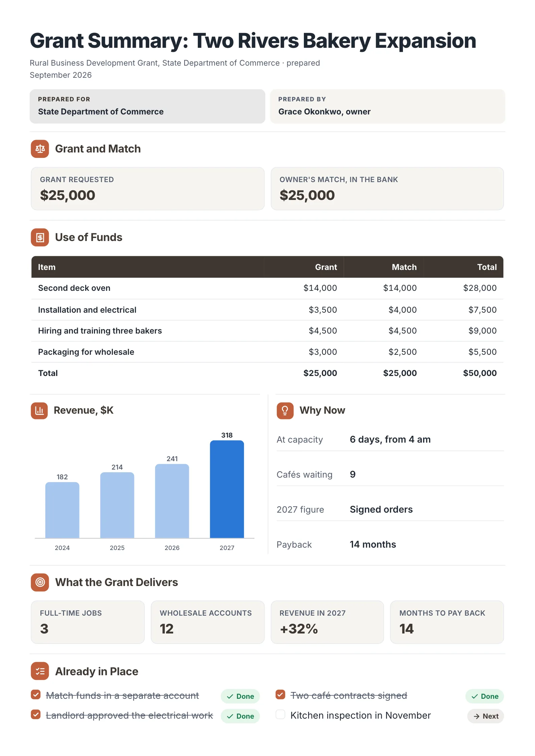The image size is (535, 756).
Task: Click Hiring and training three bakers row
Action: (267, 331)
